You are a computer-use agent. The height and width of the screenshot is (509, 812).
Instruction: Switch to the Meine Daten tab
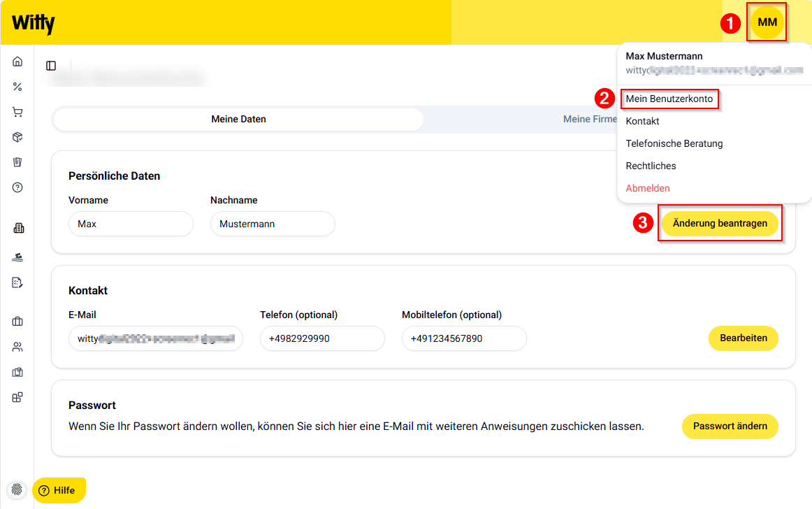tap(239, 120)
